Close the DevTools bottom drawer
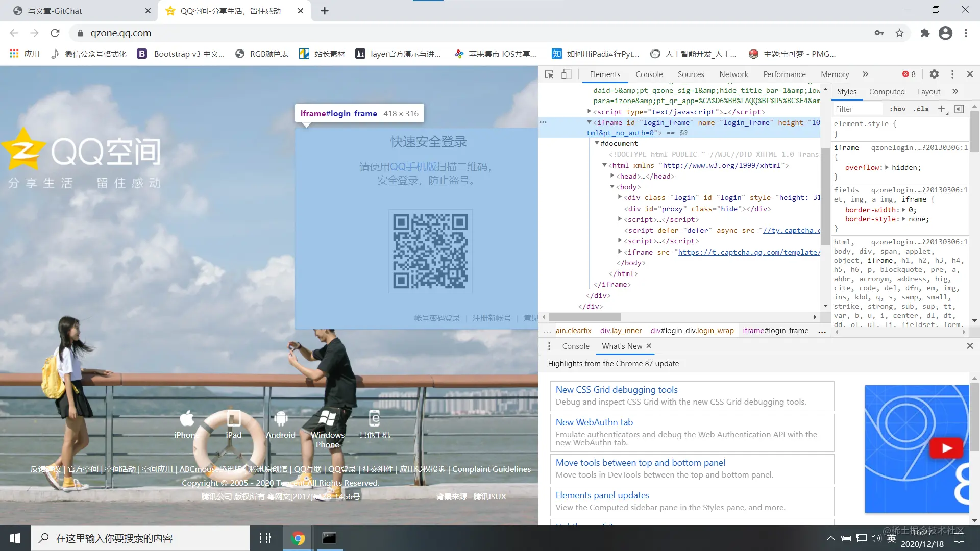Screen dimensions: 980x551 pyautogui.click(x=970, y=346)
